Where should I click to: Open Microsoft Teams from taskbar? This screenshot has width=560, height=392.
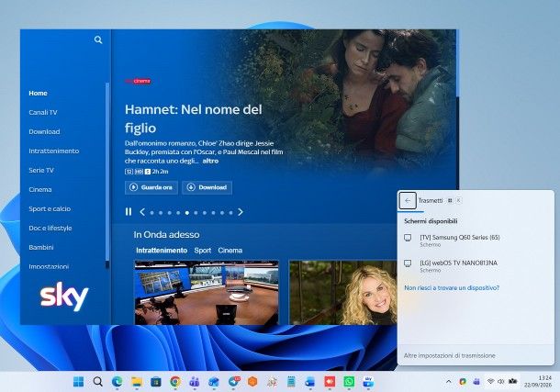coord(195,382)
